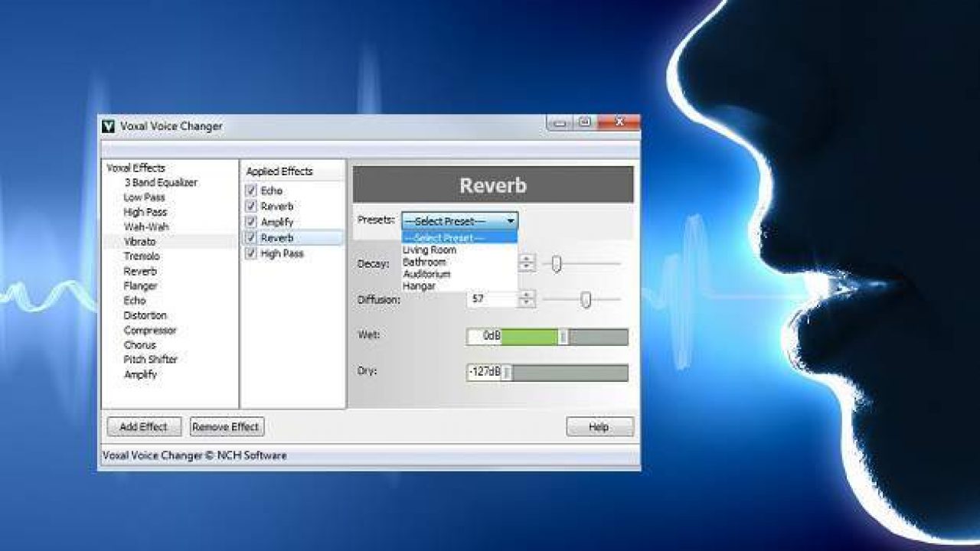980x551 pixels.
Task: Select the Vibrato effect
Action: tap(139, 242)
